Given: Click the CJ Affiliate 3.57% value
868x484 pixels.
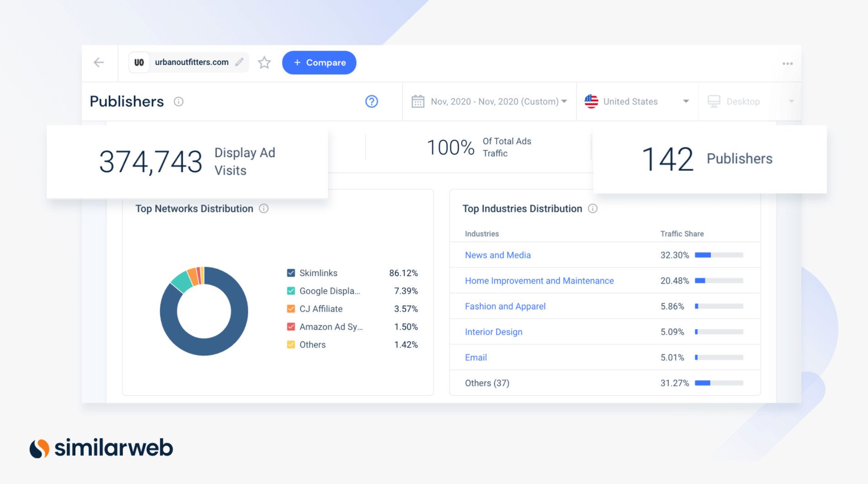Looking at the screenshot, I should (406, 309).
